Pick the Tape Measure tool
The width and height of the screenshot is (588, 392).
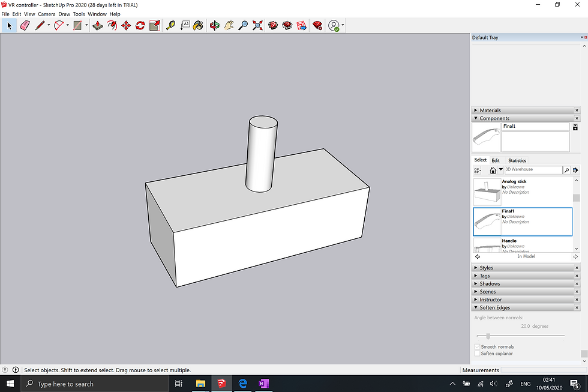click(170, 25)
